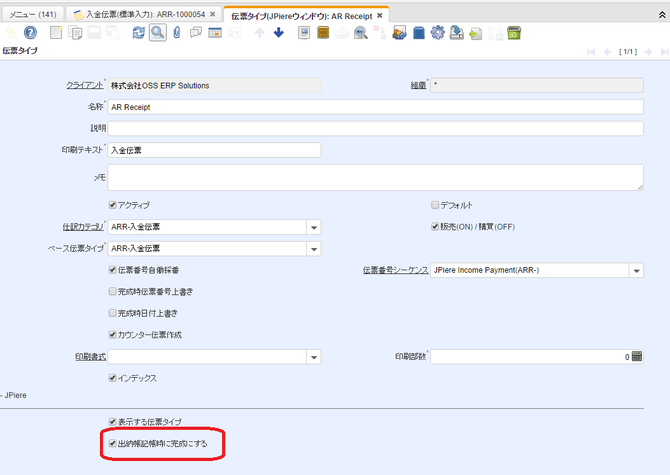Import a file with the green arrow icon
The height and width of the screenshot is (475, 670).
pyautogui.click(x=476, y=33)
